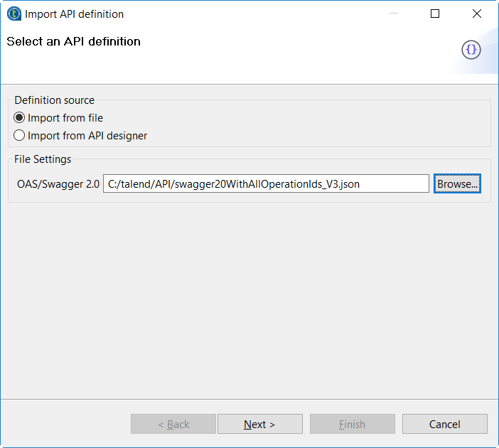Choose the Import from API designer radio button
Viewport: 499px width, 448px height.
coord(20,135)
